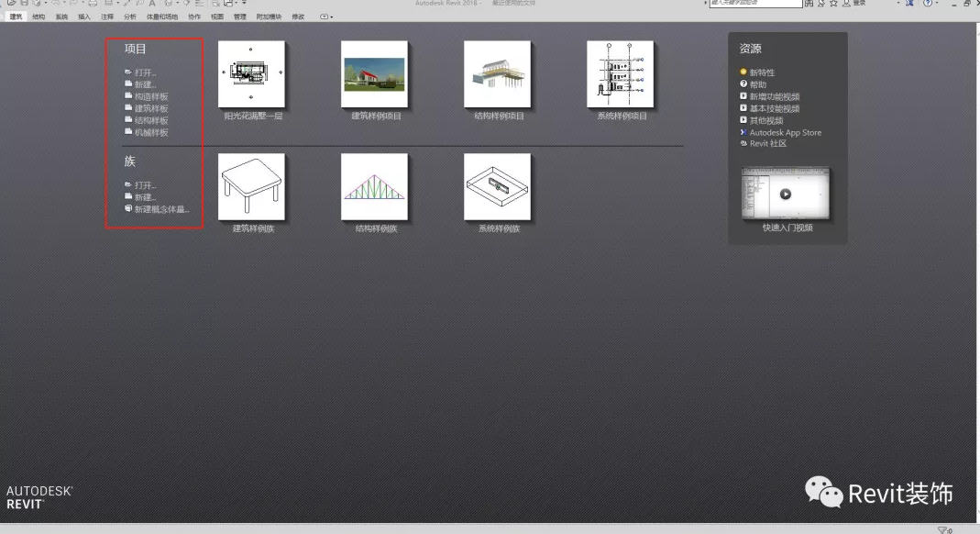Open the 插入 ribbon tab
980x534 pixels.
[84, 17]
